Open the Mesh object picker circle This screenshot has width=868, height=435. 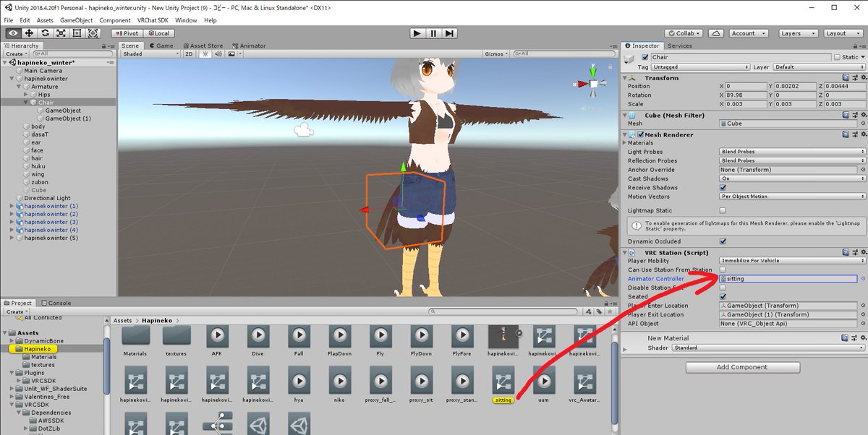pyautogui.click(x=862, y=124)
